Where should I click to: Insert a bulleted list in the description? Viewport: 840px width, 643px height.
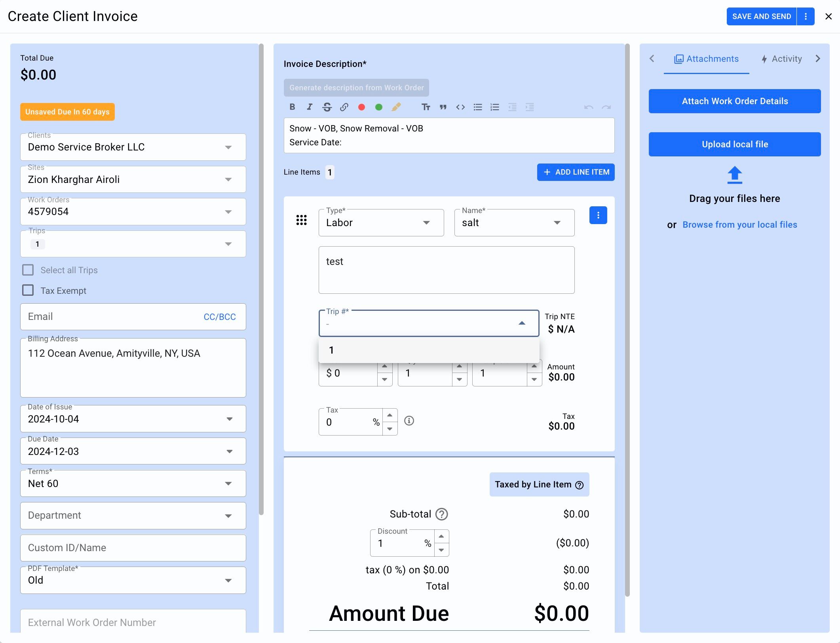pos(478,107)
